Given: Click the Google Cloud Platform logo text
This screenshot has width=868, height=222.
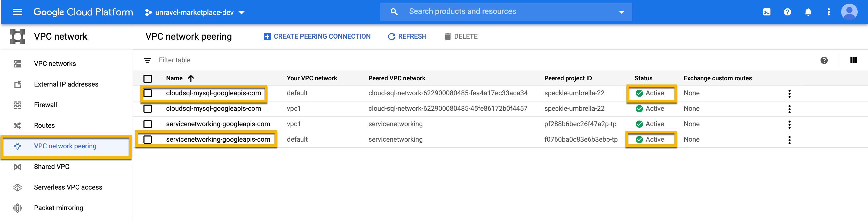Looking at the screenshot, I should coord(83,12).
